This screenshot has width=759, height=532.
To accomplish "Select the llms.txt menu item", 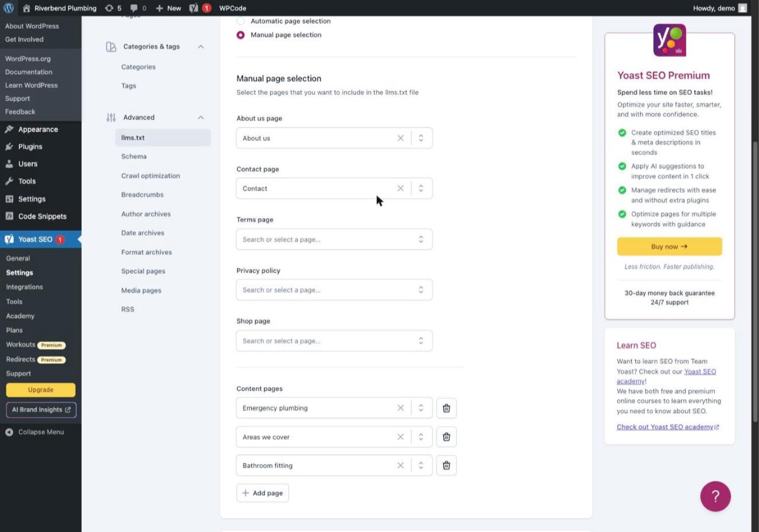I will pos(163,137).
